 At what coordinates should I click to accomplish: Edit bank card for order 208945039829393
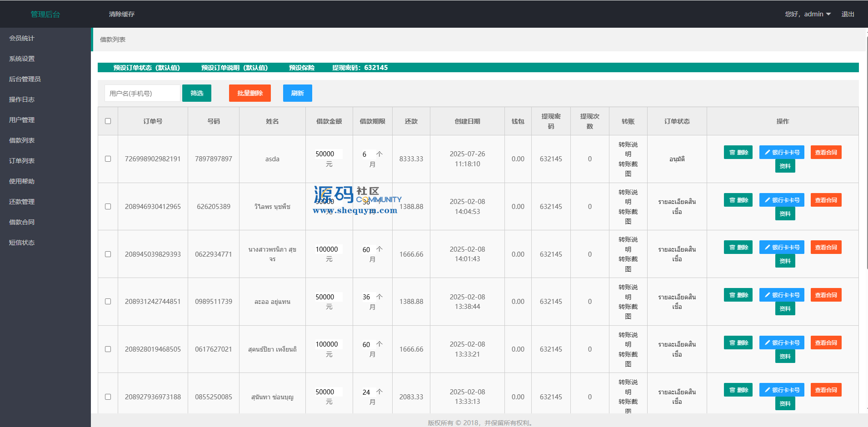[782, 247]
